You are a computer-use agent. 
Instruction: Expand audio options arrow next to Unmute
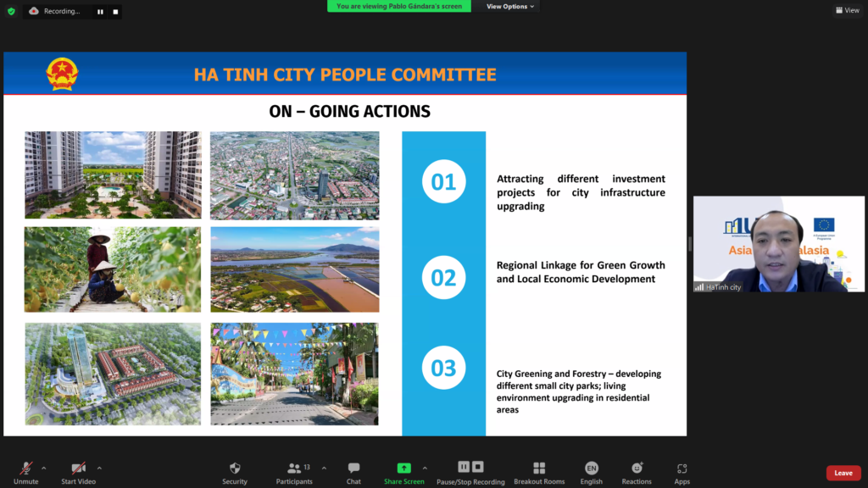click(x=44, y=468)
